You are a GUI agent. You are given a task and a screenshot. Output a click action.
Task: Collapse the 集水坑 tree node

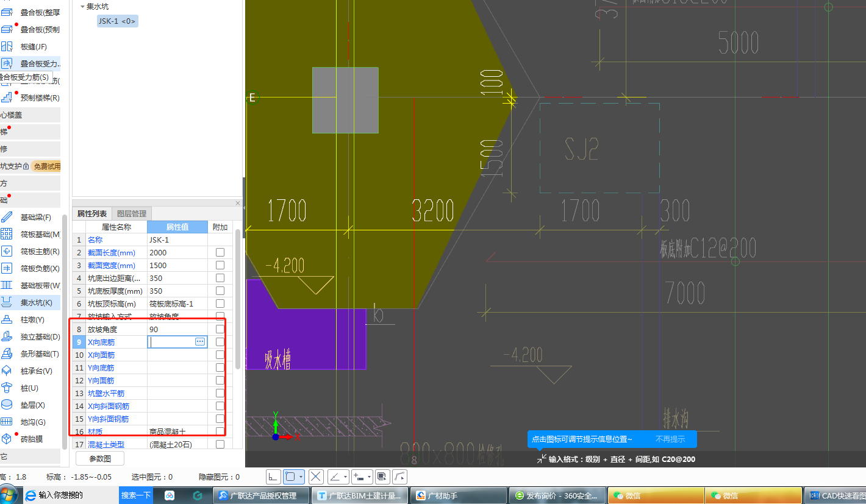[82, 6]
